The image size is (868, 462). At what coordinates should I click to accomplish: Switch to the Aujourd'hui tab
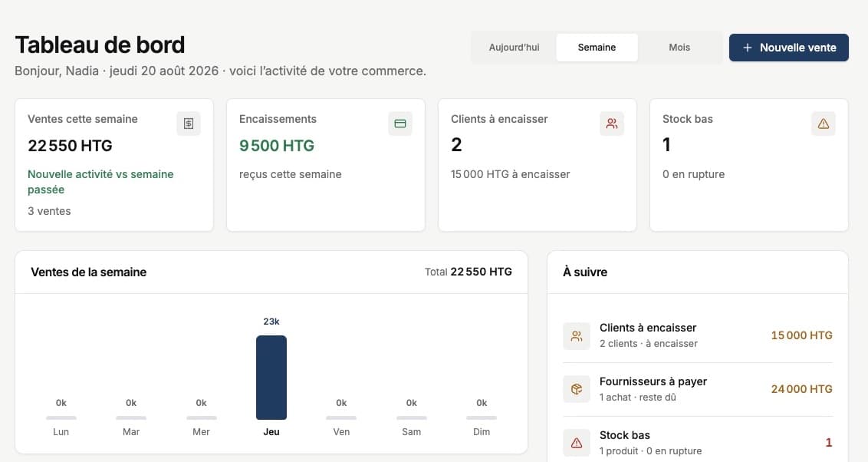(514, 48)
